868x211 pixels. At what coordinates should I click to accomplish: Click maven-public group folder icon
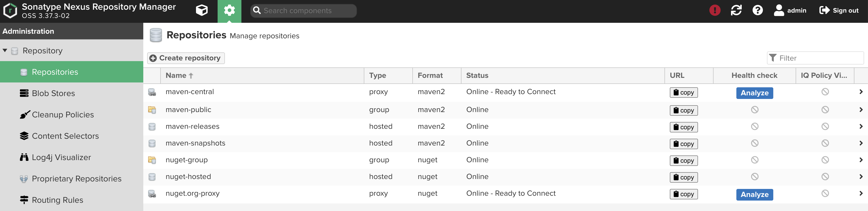152,110
